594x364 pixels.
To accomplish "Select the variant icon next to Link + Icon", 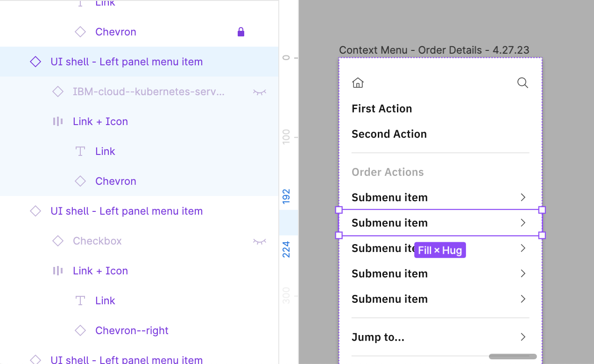I will click(x=57, y=121).
